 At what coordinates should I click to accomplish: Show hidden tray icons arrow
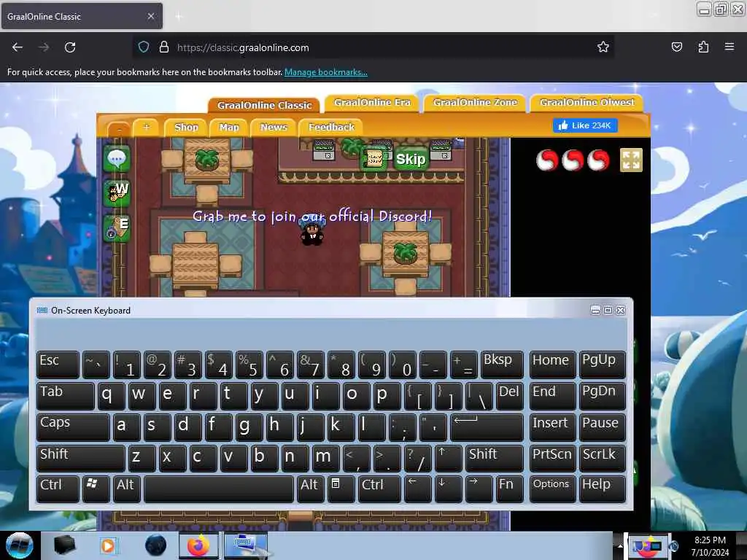tap(620, 545)
